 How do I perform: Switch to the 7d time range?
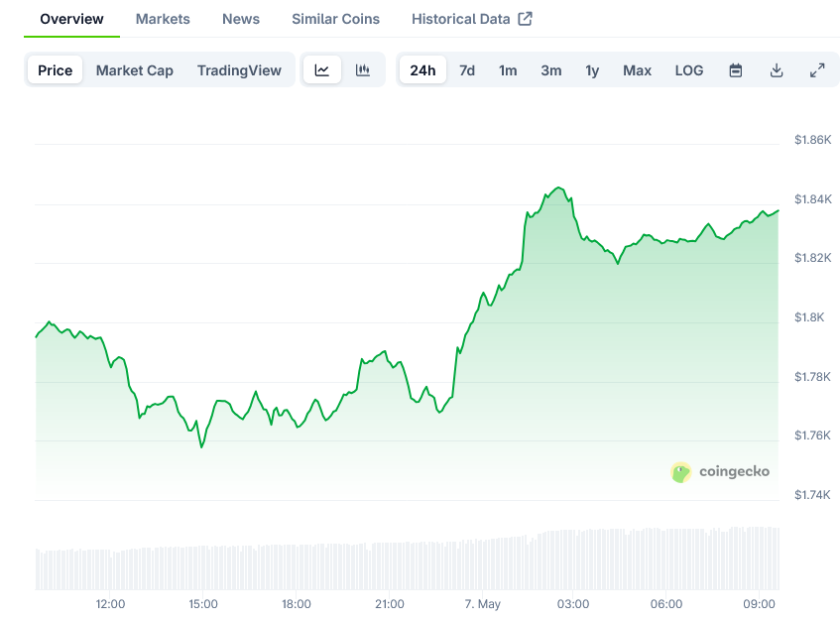(x=466, y=69)
